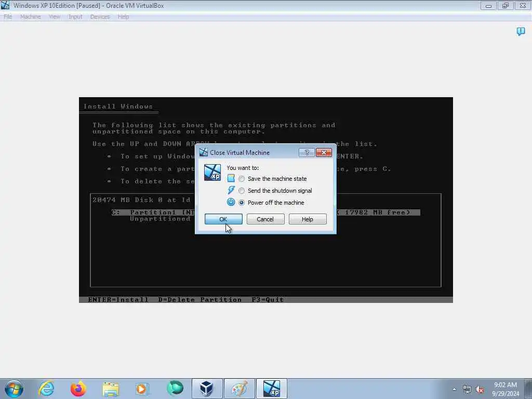This screenshot has height=399, width=532.
Task: Switch to Paint in the taskbar
Action: [x=239, y=389]
